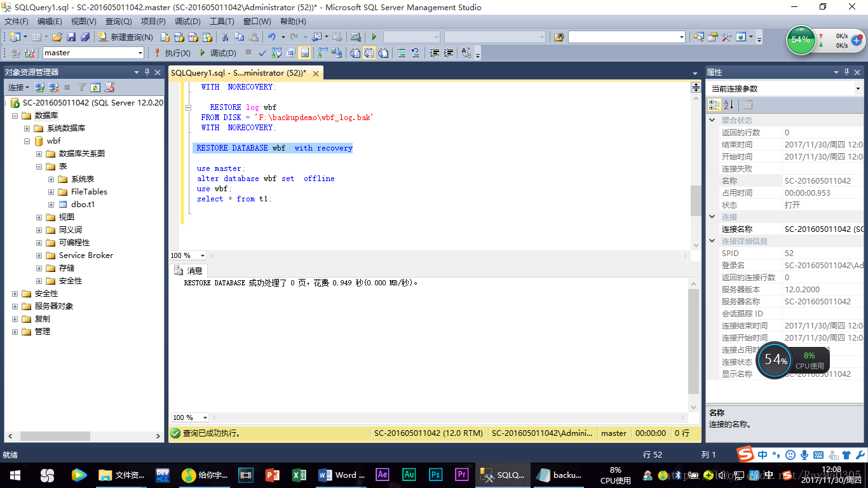Viewport: 868px width, 488px height.
Task: Click the 执行(X) execute button
Action: [x=172, y=53]
